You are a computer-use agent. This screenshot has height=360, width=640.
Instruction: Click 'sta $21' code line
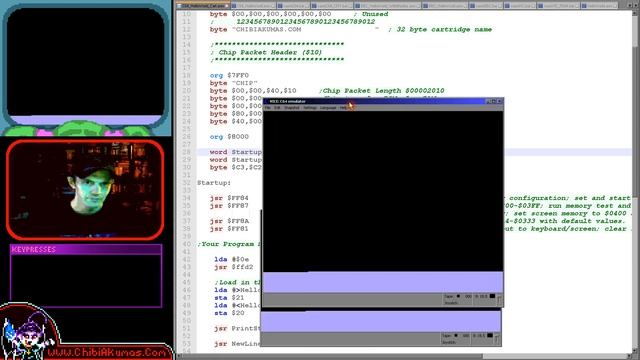tap(229, 298)
